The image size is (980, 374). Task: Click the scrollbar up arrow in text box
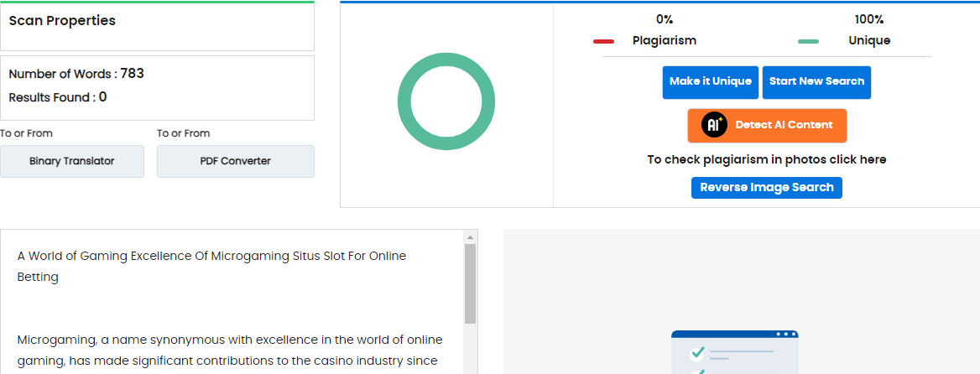(x=471, y=236)
